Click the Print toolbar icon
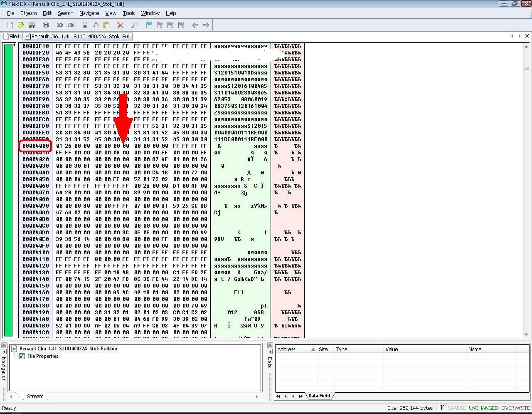532x414 pixels. click(x=46, y=25)
